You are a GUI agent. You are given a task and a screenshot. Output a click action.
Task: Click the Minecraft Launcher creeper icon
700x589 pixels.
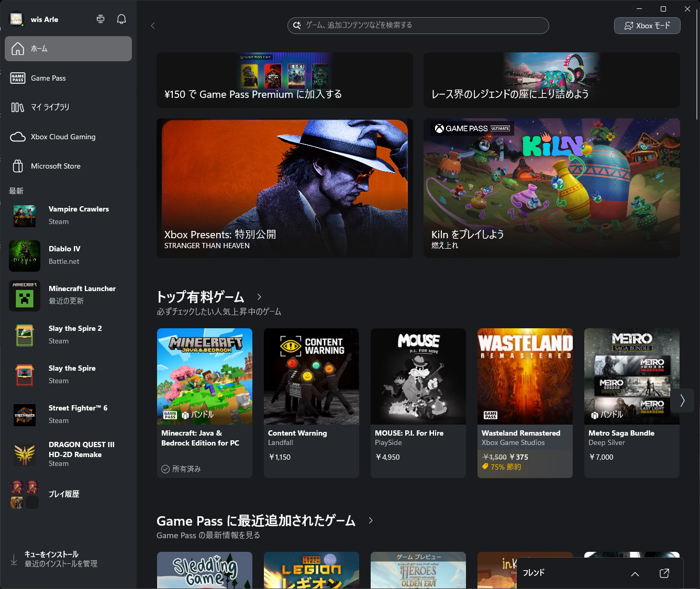25,296
